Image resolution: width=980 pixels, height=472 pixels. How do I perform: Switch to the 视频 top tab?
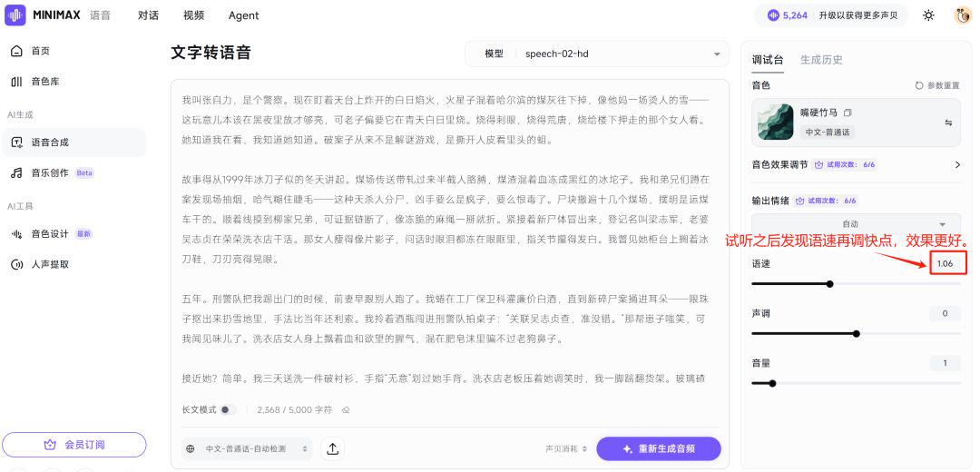click(x=194, y=15)
